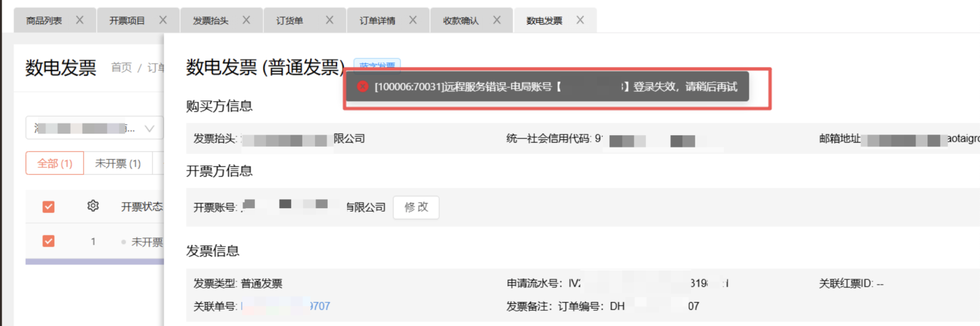The width and height of the screenshot is (980, 326).
Task: Click the error toast message text
Action: coord(556,86)
